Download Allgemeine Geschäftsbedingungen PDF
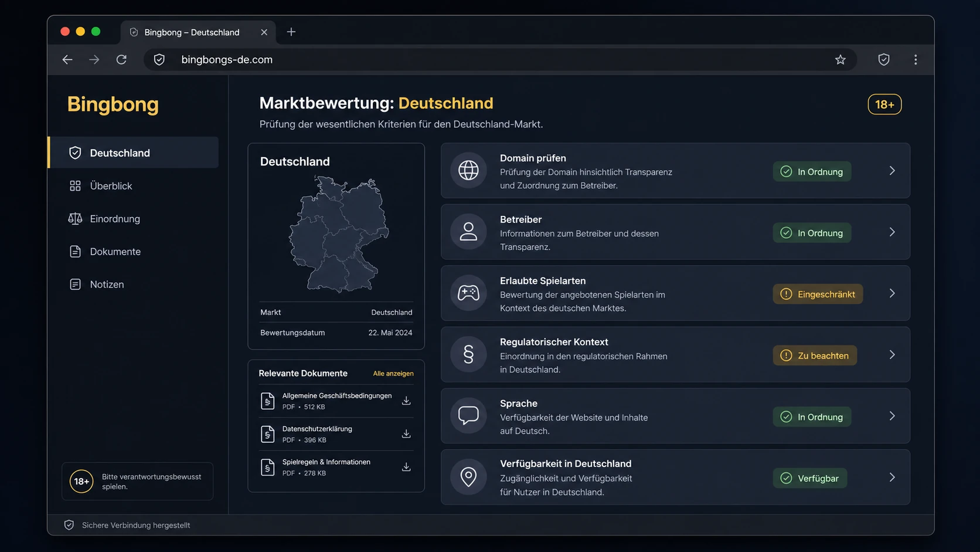Image resolution: width=980 pixels, height=552 pixels. click(406, 401)
